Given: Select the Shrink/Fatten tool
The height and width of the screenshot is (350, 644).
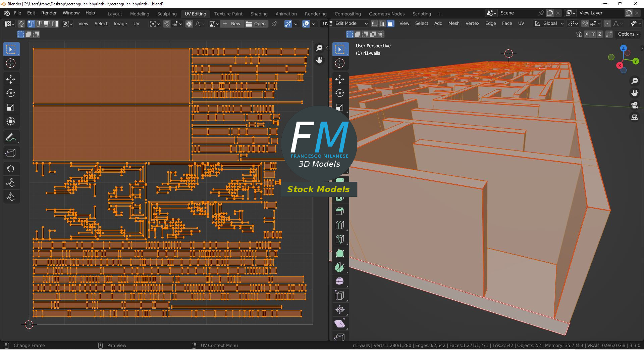Looking at the screenshot, I should (340, 310).
